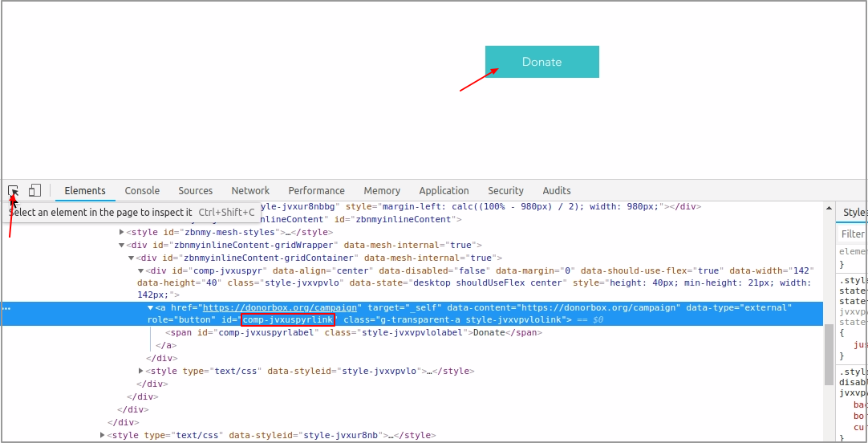Open the Sources tab
Screen dimensions: 868x443
pyautogui.click(x=195, y=190)
